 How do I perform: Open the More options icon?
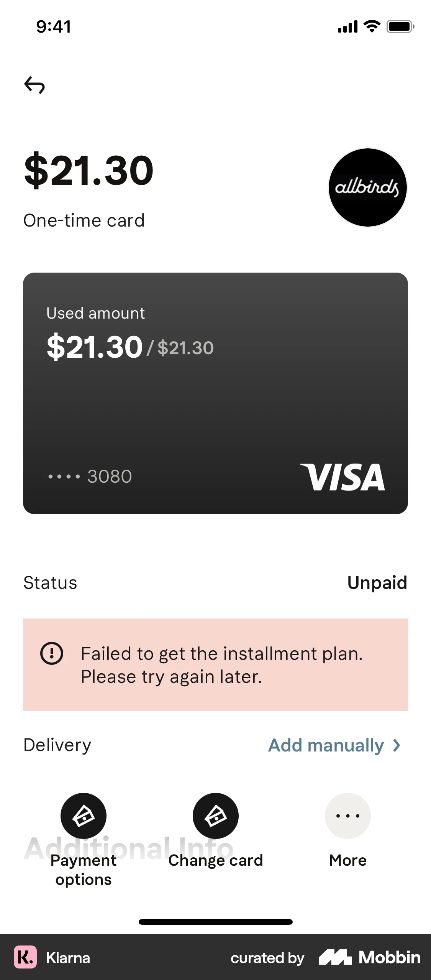click(347, 816)
